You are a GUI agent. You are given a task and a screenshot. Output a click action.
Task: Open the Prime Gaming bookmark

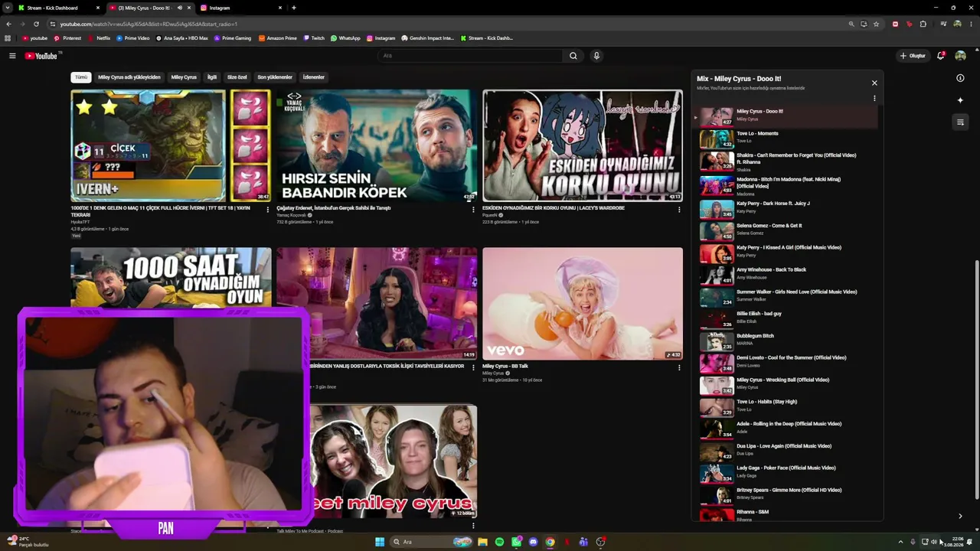(x=233, y=38)
